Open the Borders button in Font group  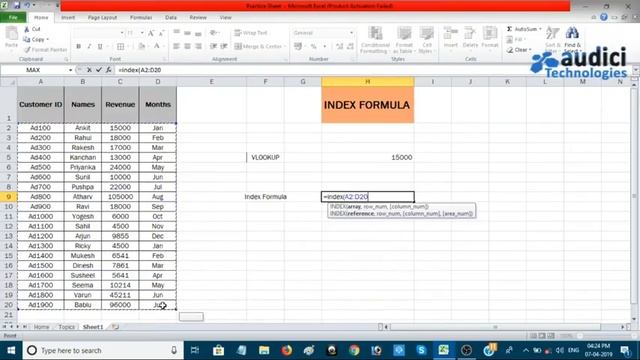pyautogui.click(x=120, y=47)
